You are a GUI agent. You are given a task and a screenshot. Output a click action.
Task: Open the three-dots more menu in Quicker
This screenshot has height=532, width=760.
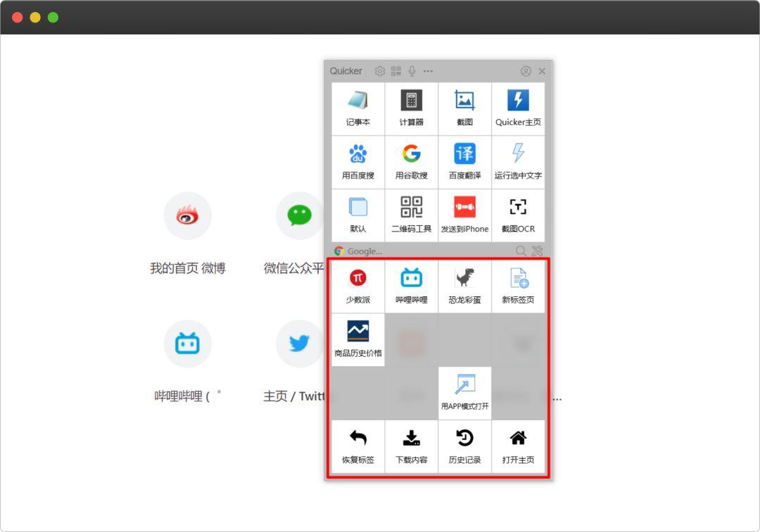[x=428, y=71]
